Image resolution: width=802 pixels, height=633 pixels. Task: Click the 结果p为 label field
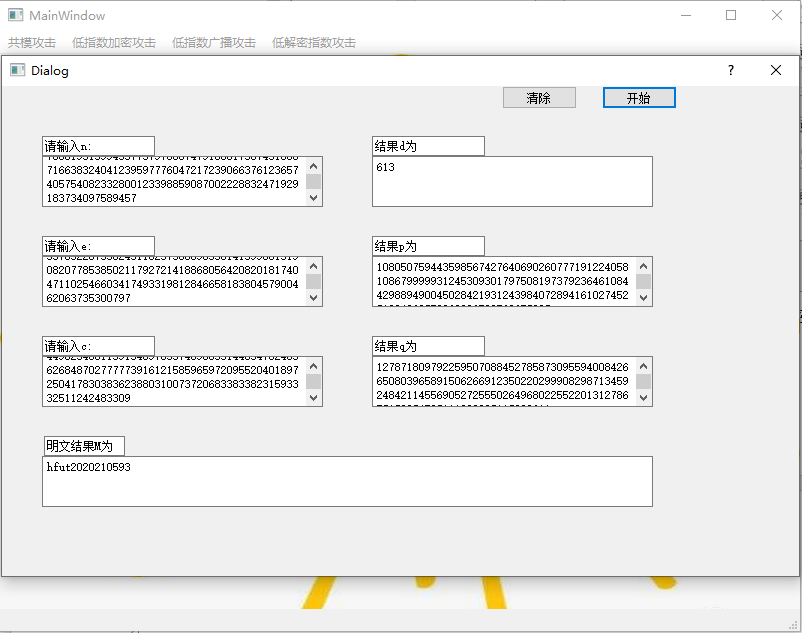428,246
